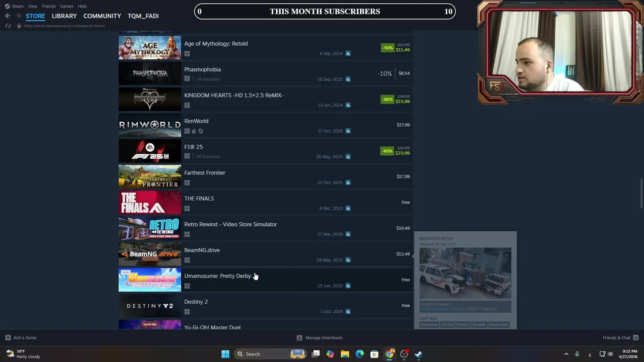Screen dimensions: 644x362
Task: Go forward with the forward arrow
Action: click(18, 16)
